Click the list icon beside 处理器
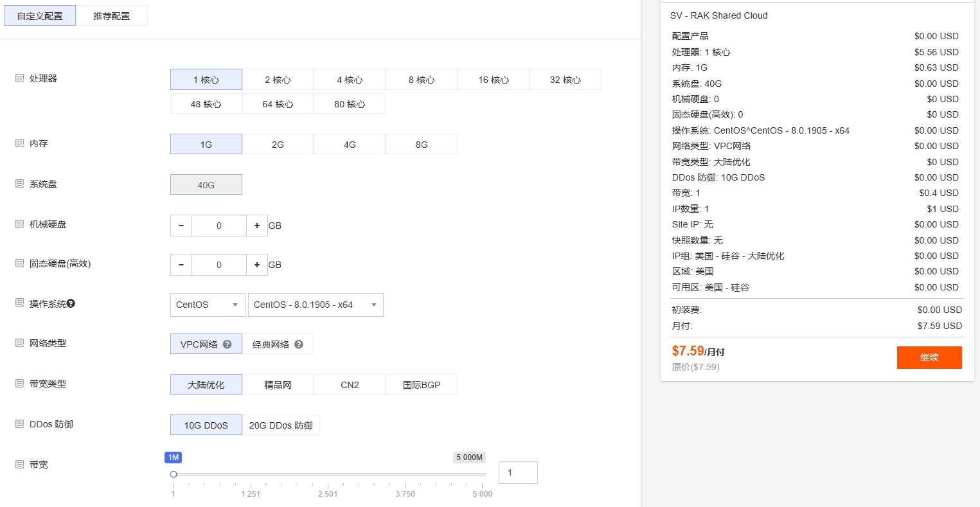The height and width of the screenshot is (507, 980). tap(20, 77)
